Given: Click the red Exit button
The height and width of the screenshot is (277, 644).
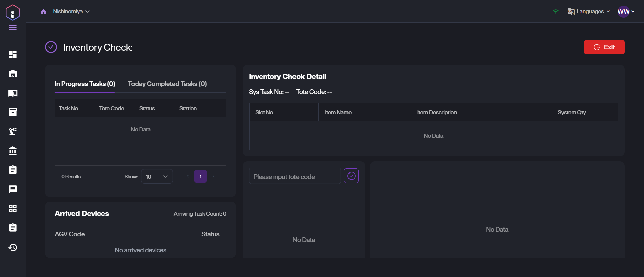Looking at the screenshot, I should click(604, 47).
